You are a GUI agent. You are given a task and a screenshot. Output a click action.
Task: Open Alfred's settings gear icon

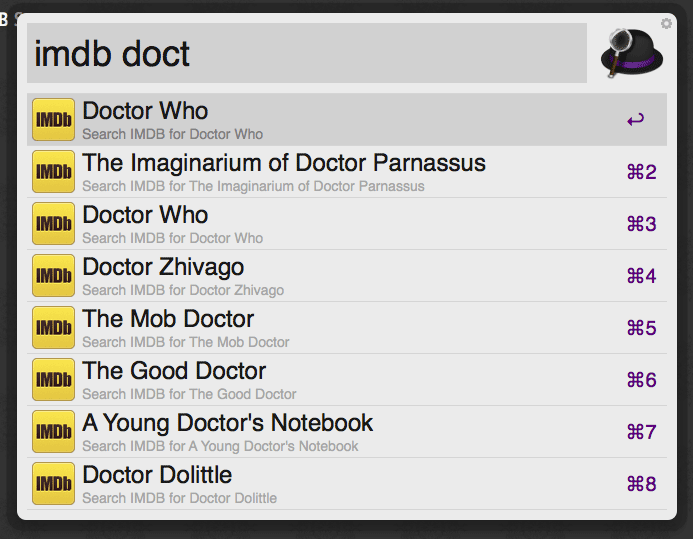[x=666, y=23]
